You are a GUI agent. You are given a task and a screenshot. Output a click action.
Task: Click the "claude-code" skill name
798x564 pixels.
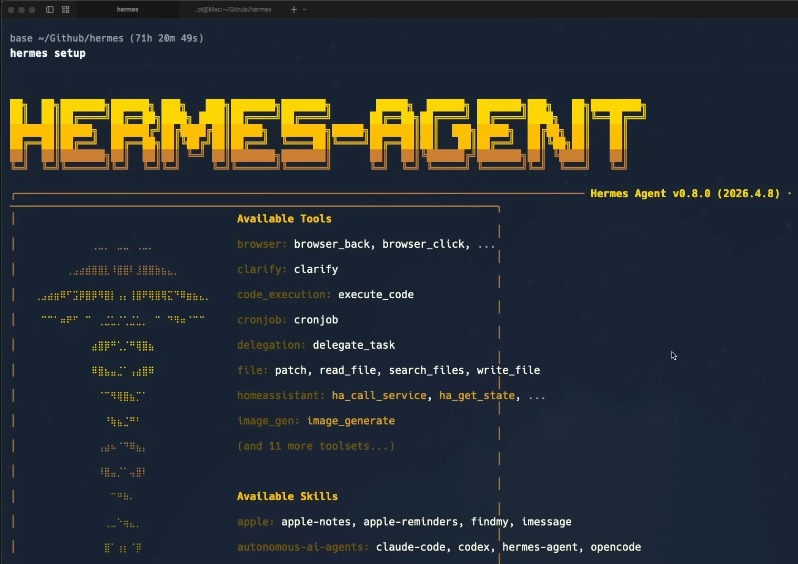click(x=410, y=547)
